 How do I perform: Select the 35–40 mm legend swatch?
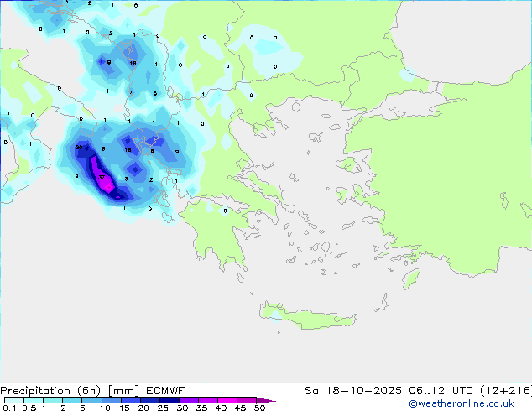tap(207, 400)
